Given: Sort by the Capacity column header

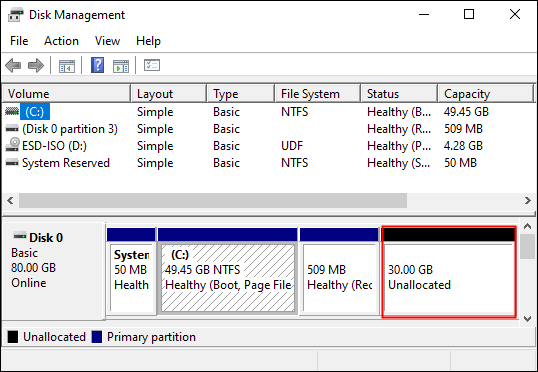Looking at the screenshot, I should pos(486,93).
